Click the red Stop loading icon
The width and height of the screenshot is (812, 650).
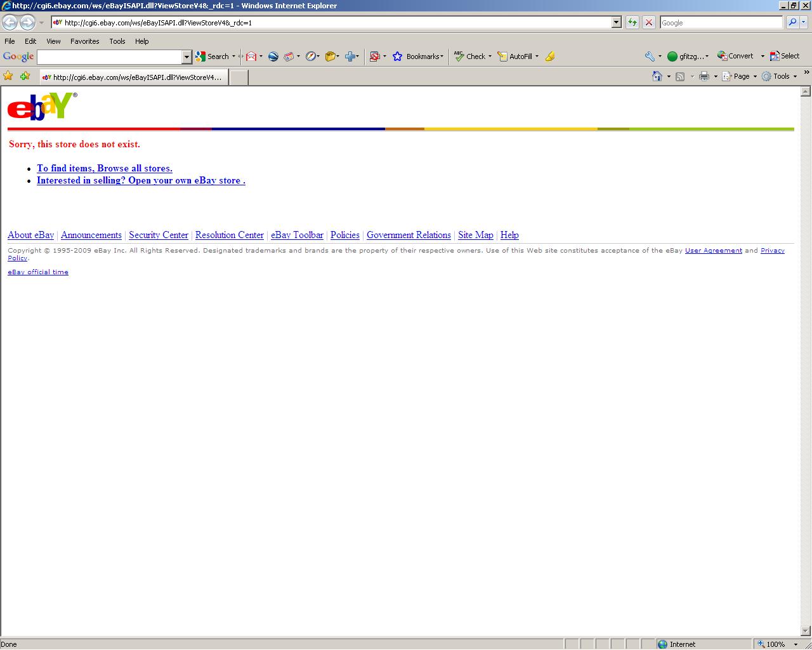pyautogui.click(x=648, y=22)
